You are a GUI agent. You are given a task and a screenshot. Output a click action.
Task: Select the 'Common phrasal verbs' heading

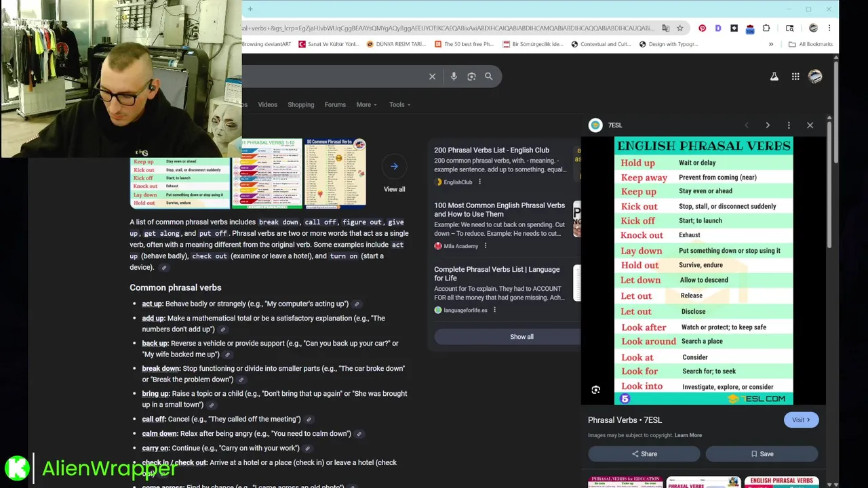[x=176, y=287]
